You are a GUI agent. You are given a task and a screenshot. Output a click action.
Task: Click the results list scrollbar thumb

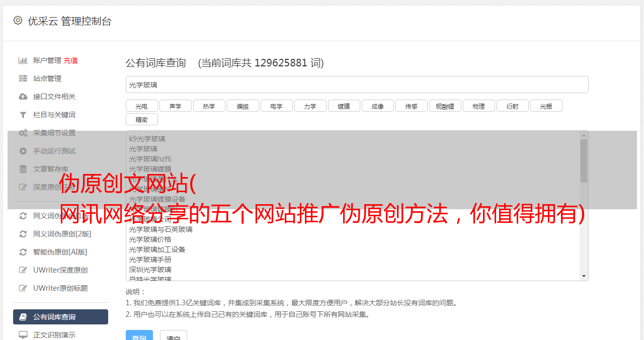tap(584, 161)
